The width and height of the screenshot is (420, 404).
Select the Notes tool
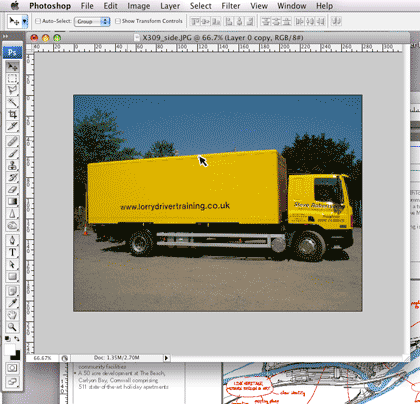point(13,291)
